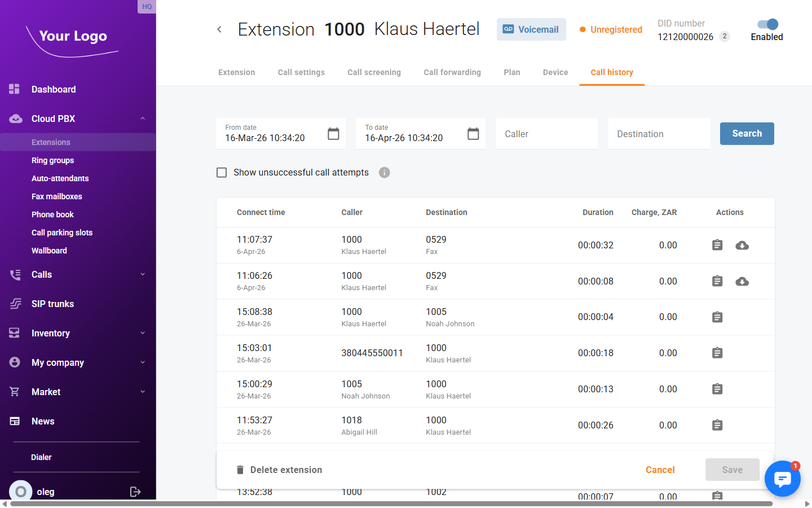
Task: Click the back arrow beside Extension 1000
Action: pyautogui.click(x=219, y=29)
